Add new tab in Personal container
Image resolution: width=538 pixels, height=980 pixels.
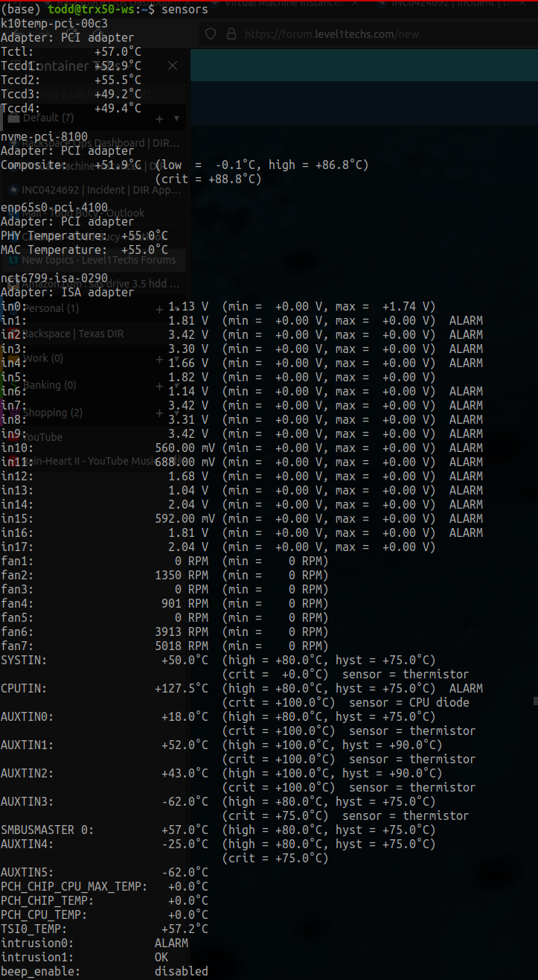(159, 309)
